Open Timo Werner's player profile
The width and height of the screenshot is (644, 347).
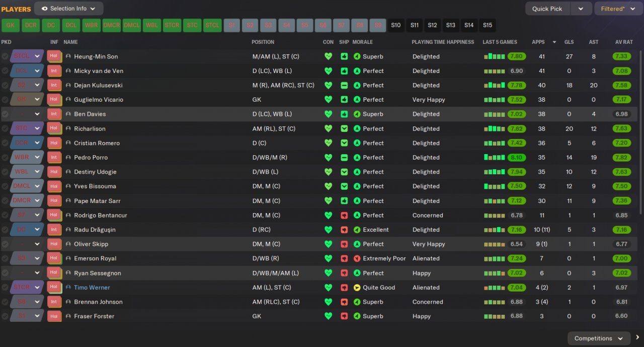pyautogui.click(x=92, y=288)
